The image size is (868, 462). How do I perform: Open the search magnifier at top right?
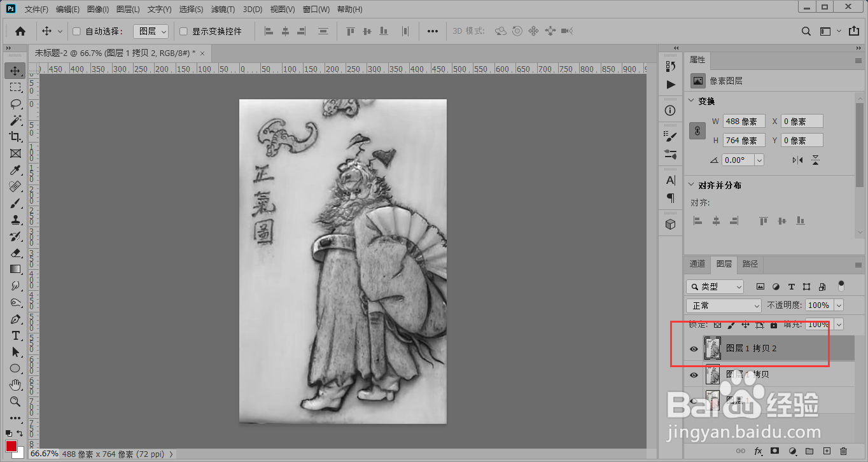(x=806, y=31)
